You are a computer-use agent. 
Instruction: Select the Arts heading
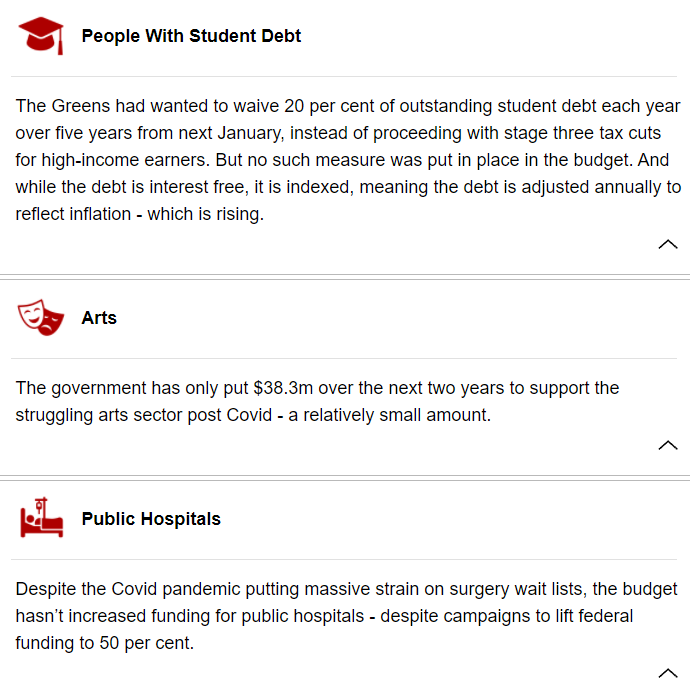click(99, 318)
